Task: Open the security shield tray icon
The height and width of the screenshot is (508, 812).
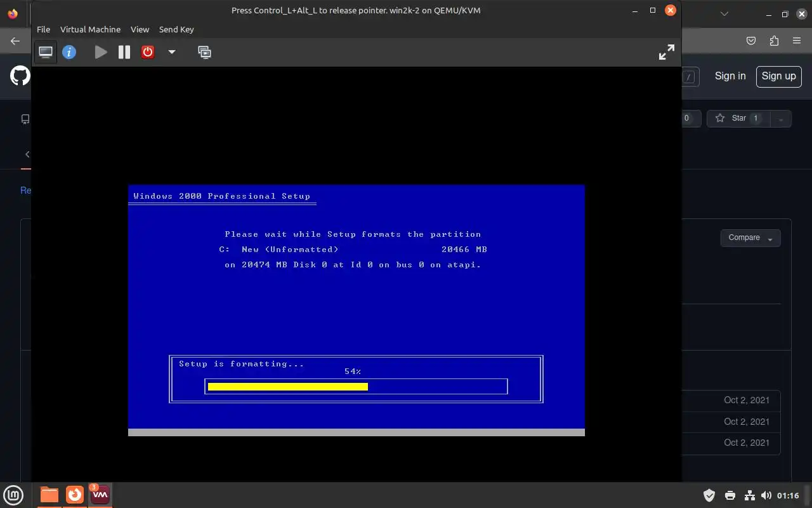Action: (x=709, y=495)
